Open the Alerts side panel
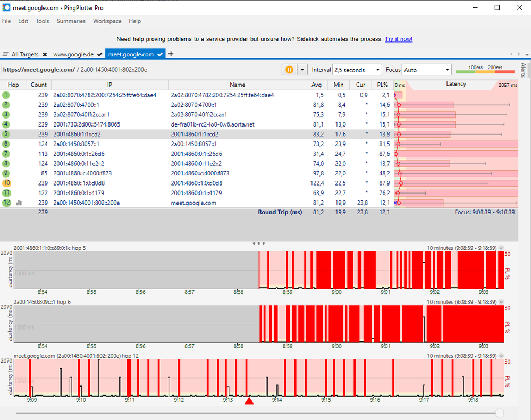This screenshot has width=531, height=420. [x=524, y=70]
